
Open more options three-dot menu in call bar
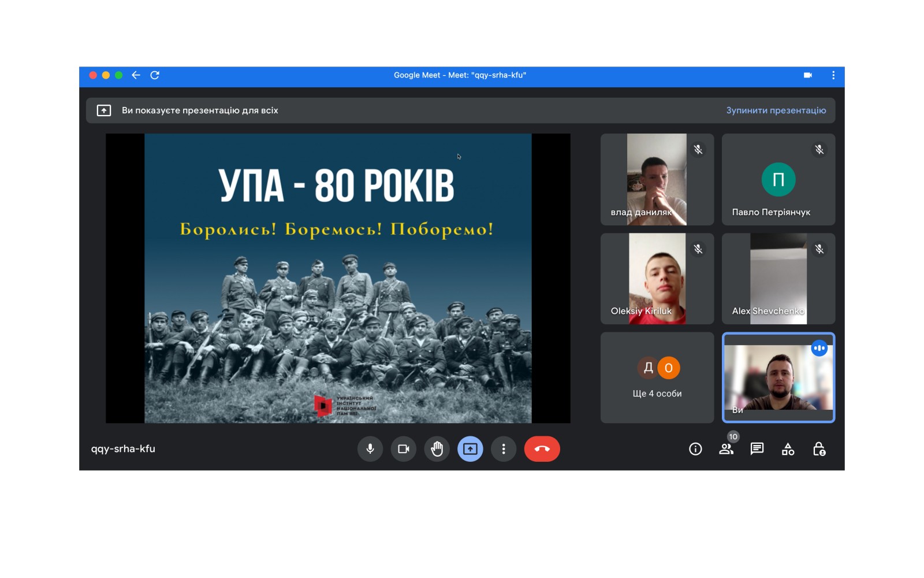504,449
